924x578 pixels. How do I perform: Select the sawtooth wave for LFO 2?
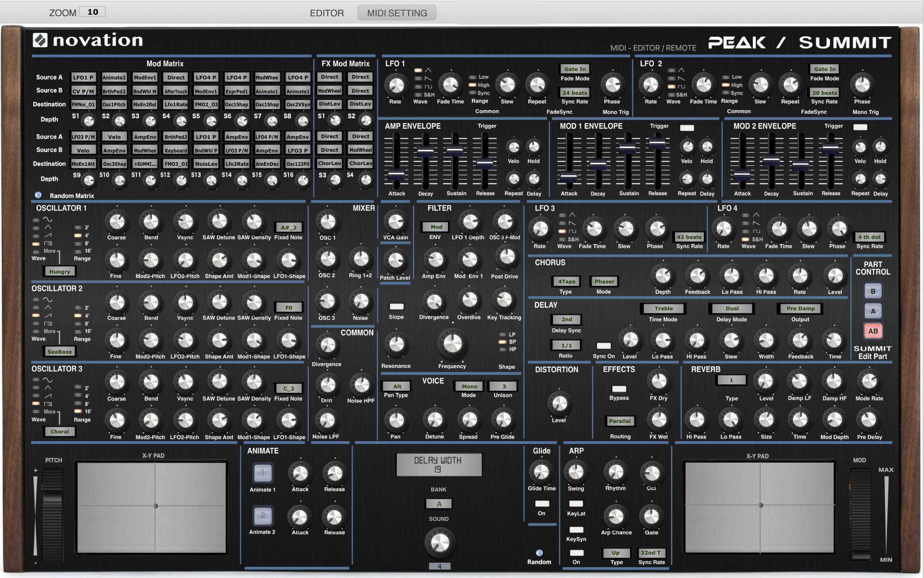click(x=672, y=78)
